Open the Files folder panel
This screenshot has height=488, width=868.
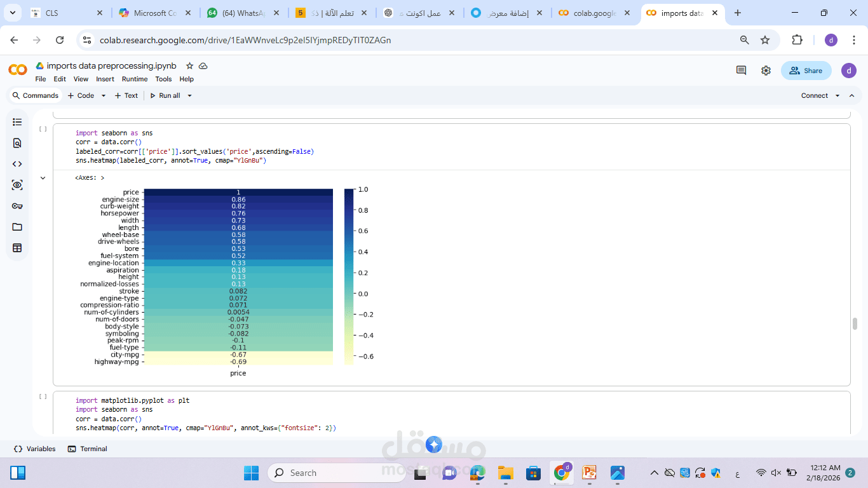coord(17,227)
